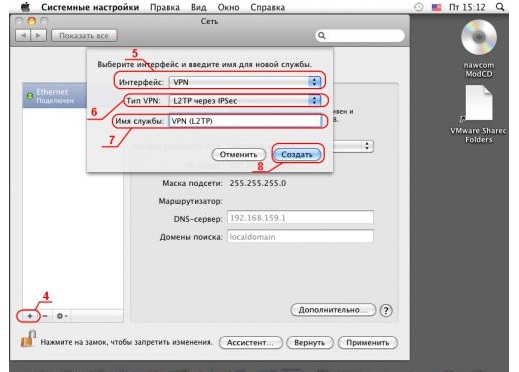
Task: Open the Окно menu
Action: (x=228, y=7)
